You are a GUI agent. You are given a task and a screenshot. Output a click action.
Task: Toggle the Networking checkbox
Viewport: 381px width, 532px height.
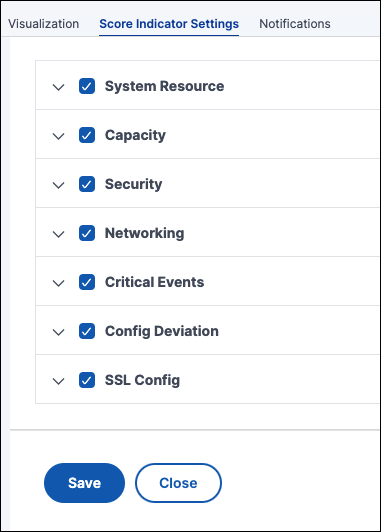(87, 233)
